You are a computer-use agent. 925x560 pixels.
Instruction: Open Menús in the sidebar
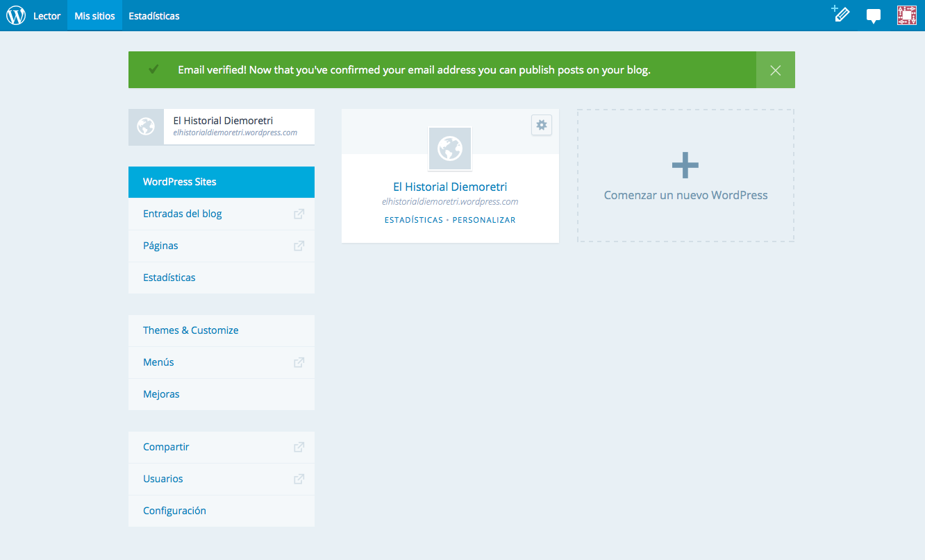coord(222,362)
